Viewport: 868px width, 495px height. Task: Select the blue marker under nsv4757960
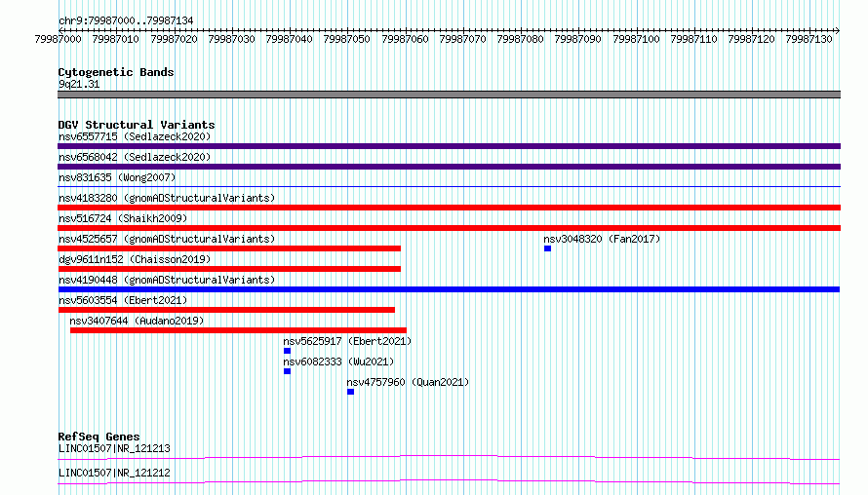350,392
